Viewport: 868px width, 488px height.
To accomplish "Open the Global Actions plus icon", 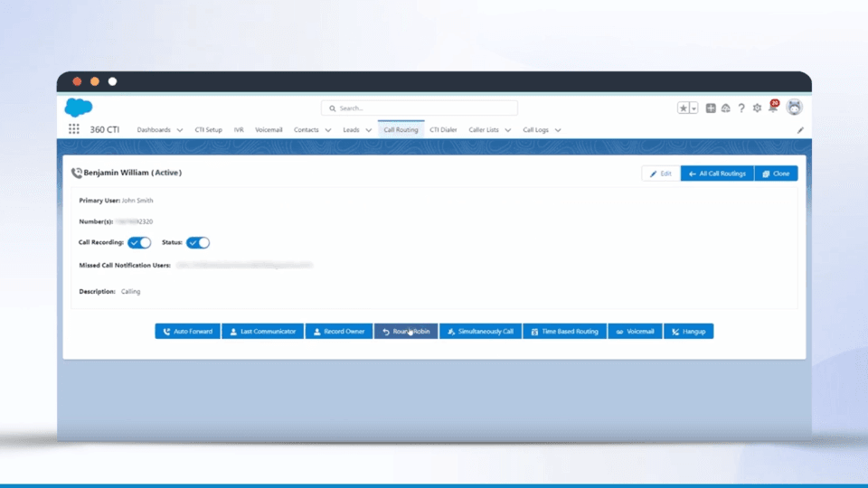I will (x=711, y=108).
